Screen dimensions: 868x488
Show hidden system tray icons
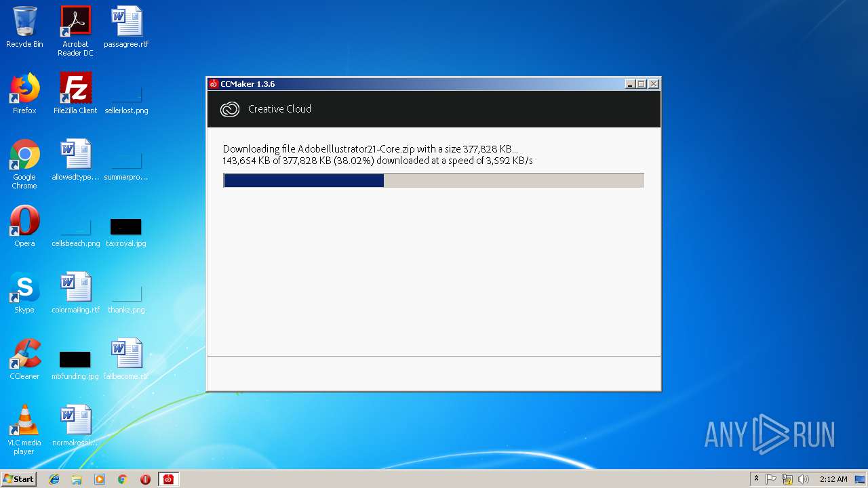click(x=756, y=479)
